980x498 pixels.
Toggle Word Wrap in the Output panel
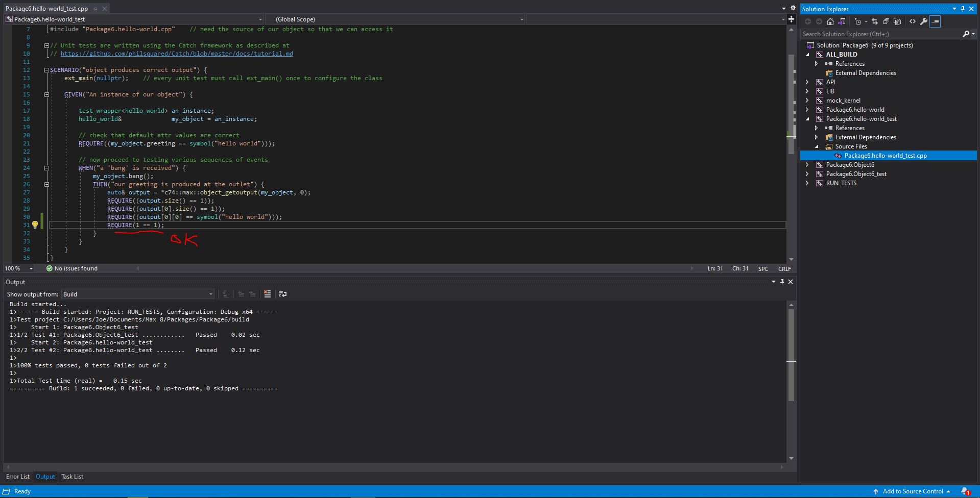tap(282, 294)
